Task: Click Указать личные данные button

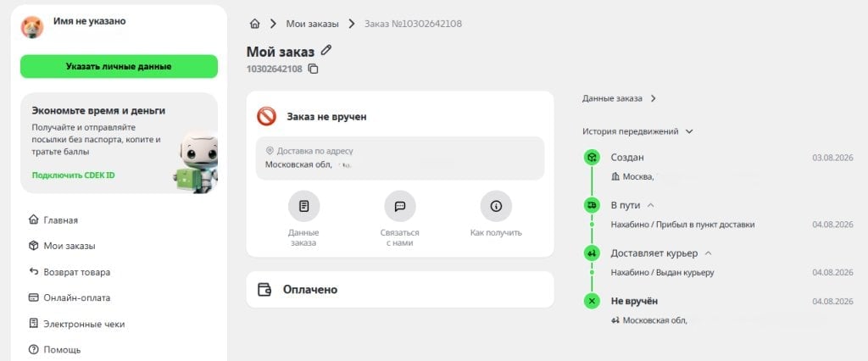Action: [x=119, y=66]
